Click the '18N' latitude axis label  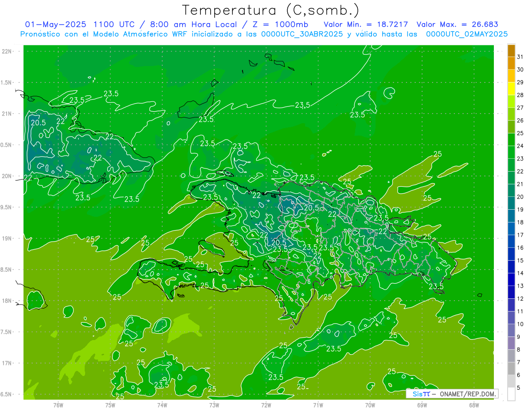coord(7,301)
